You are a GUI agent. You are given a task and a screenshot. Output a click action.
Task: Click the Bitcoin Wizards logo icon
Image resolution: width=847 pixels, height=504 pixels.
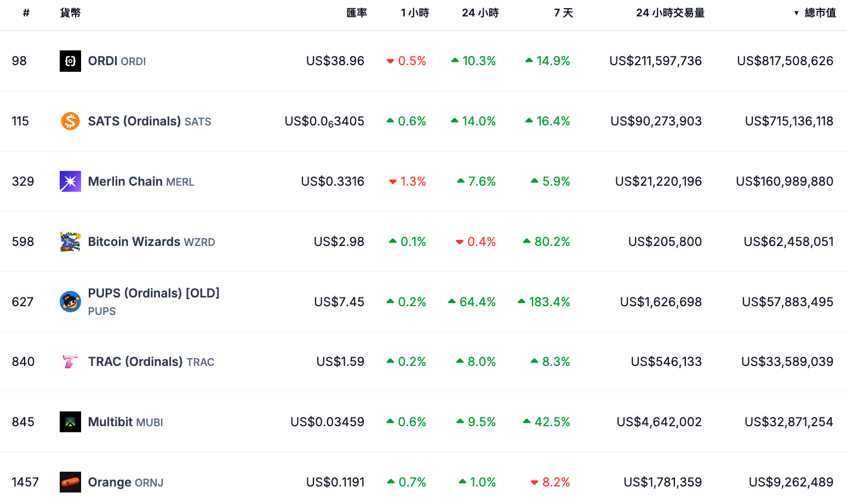(70, 242)
